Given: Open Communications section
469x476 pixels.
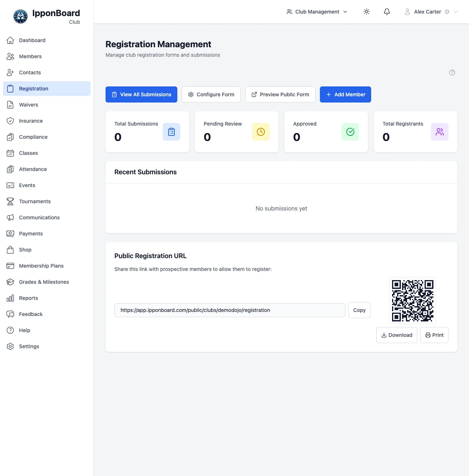Looking at the screenshot, I should (x=47, y=217).
